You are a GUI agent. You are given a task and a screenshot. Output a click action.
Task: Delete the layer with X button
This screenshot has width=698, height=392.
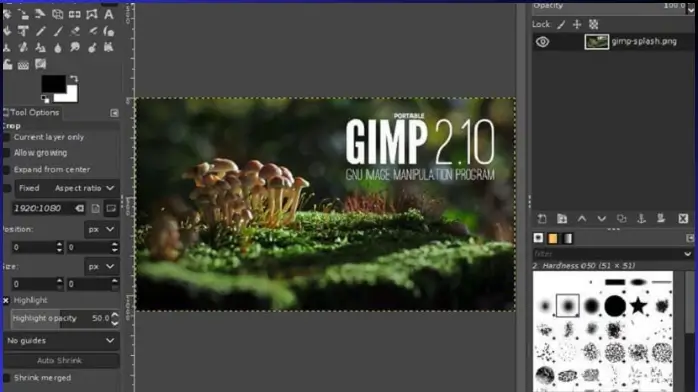pos(683,218)
